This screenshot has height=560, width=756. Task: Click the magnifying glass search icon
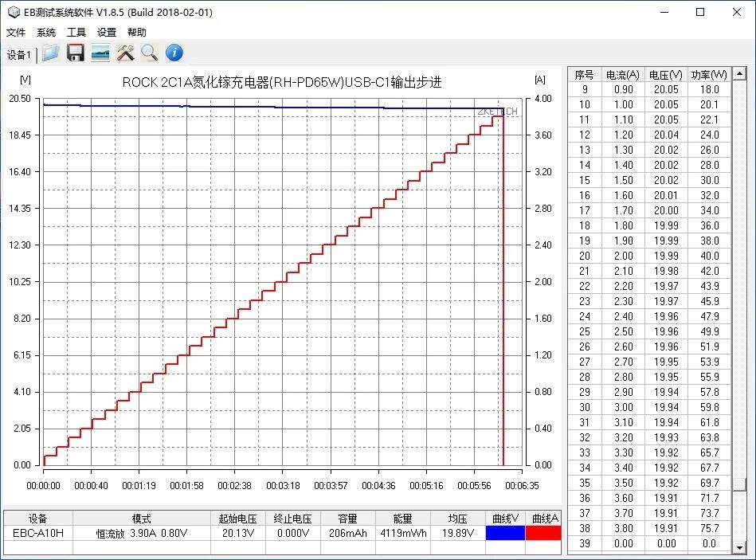(x=150, y=53)
